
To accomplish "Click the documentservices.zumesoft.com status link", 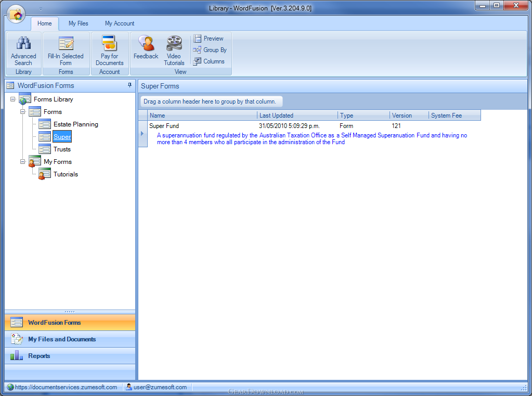I will coord(66,387).
